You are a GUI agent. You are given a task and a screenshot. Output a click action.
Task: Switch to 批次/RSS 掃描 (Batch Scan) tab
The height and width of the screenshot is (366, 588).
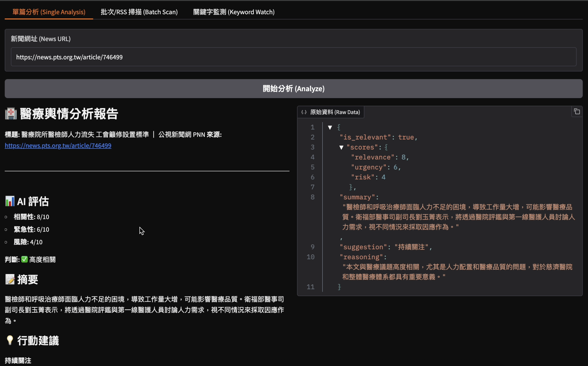tap(139, 12)
